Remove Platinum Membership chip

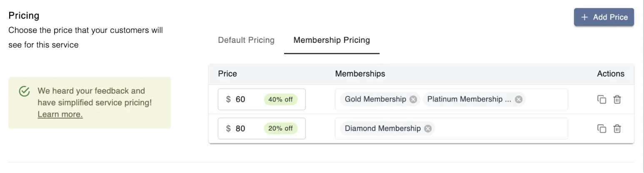519,99
